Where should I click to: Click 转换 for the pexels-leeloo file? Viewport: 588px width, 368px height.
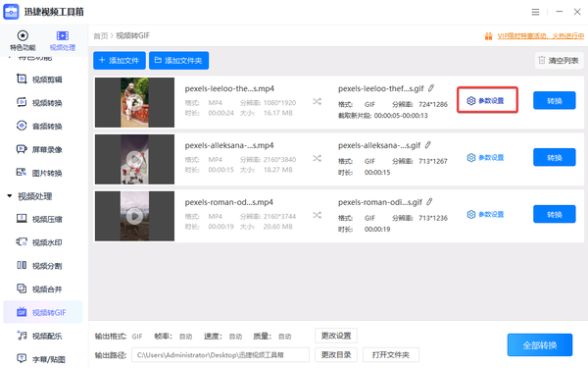[x=555, y=100]
